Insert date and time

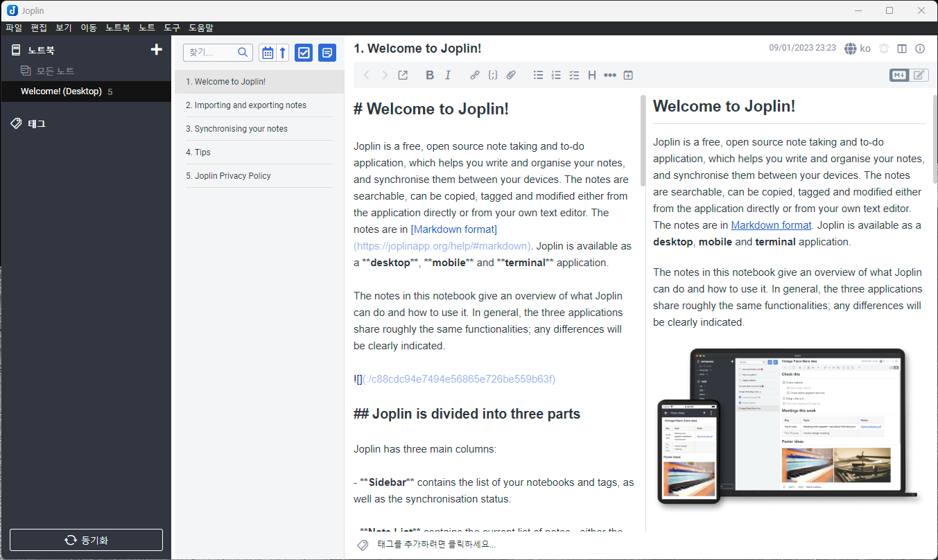pyautogui.click(x=628, y=75)
